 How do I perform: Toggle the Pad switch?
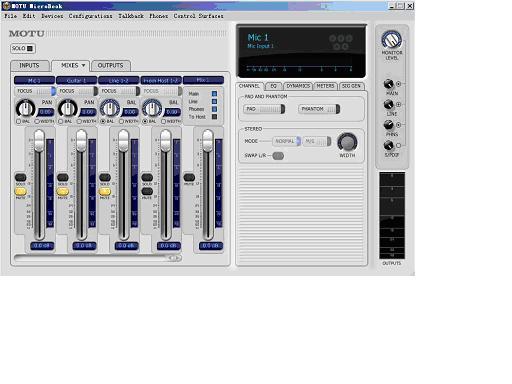[264, 109]
